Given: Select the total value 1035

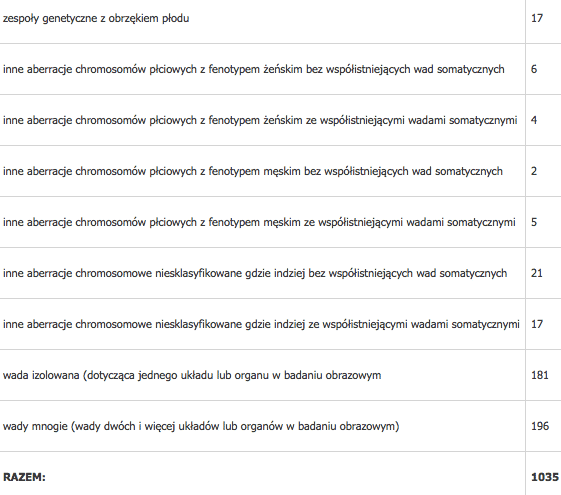Looking at the screenshot, I should 545,477.
